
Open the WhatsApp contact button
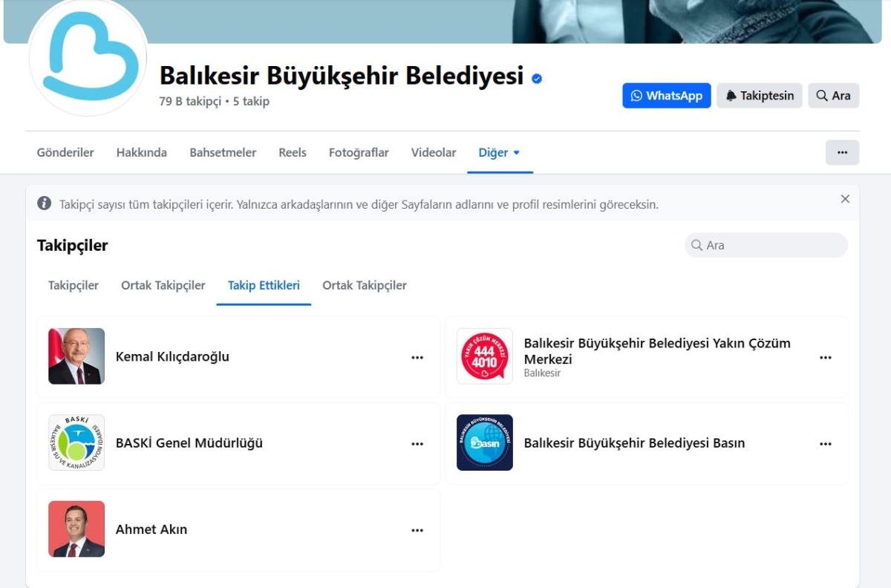coord(667,96)
